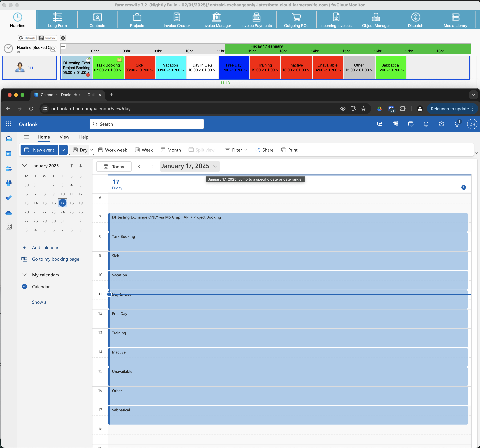
Task: Expand the New event dropdown arrow
Action: coord(63,150)
